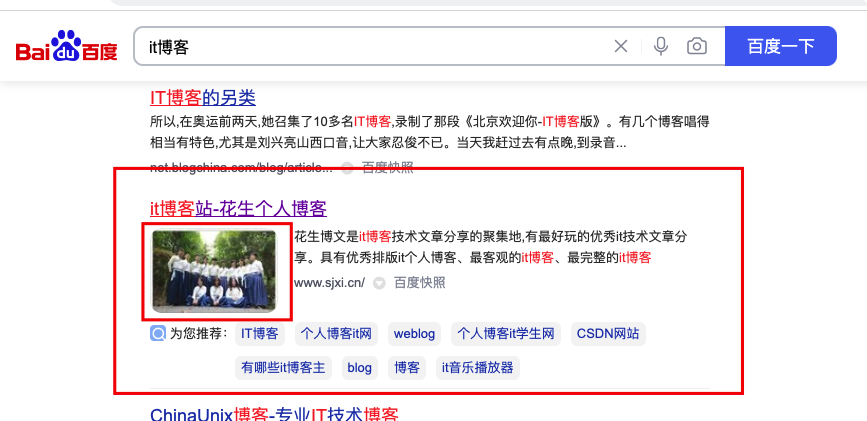
Task: Start voice search with the microphone icon
Action: click(x=661, y=46)
